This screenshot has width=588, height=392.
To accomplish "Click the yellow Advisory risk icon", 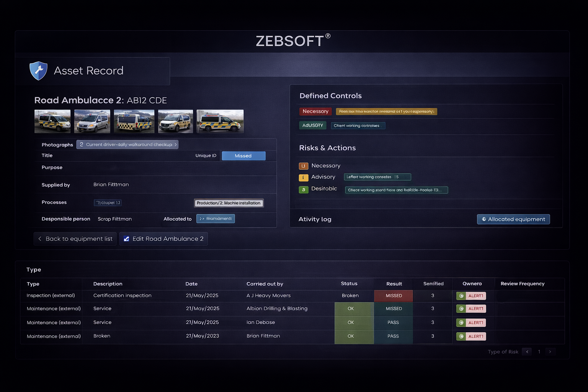I will coord(303,178).
